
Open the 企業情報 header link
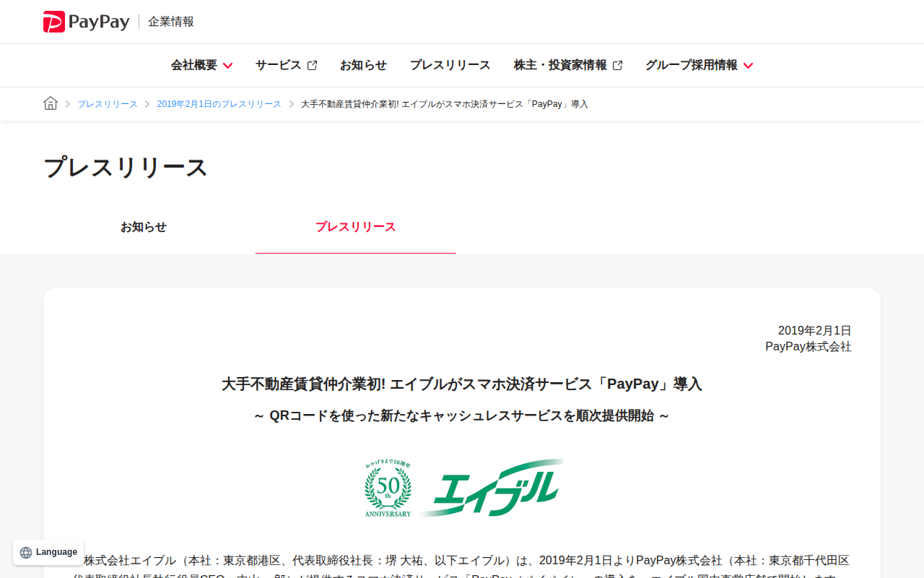point(171,22)
